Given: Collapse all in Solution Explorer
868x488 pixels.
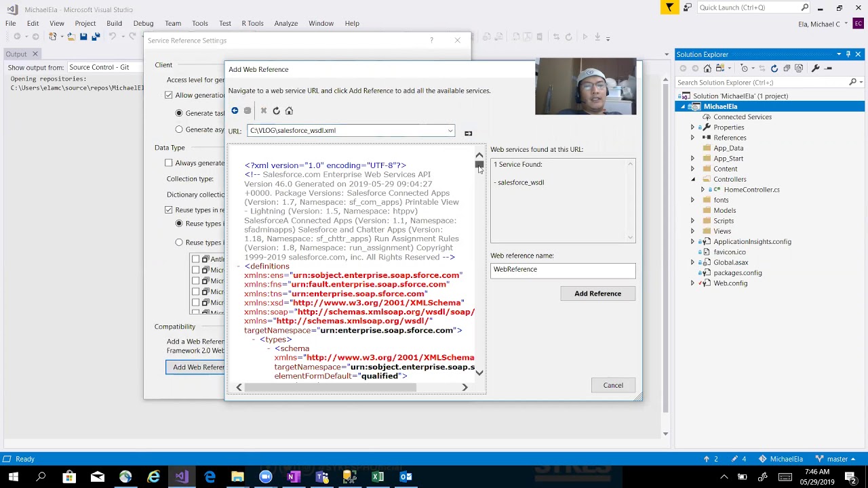Looking at the screenshot, I should pos(787,68).
